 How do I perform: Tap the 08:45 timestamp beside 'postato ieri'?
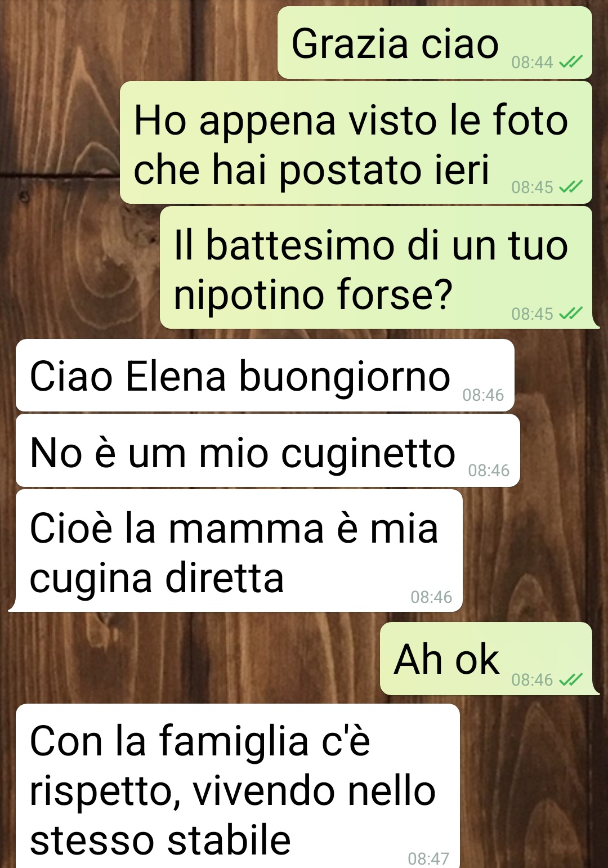(532, 187)
